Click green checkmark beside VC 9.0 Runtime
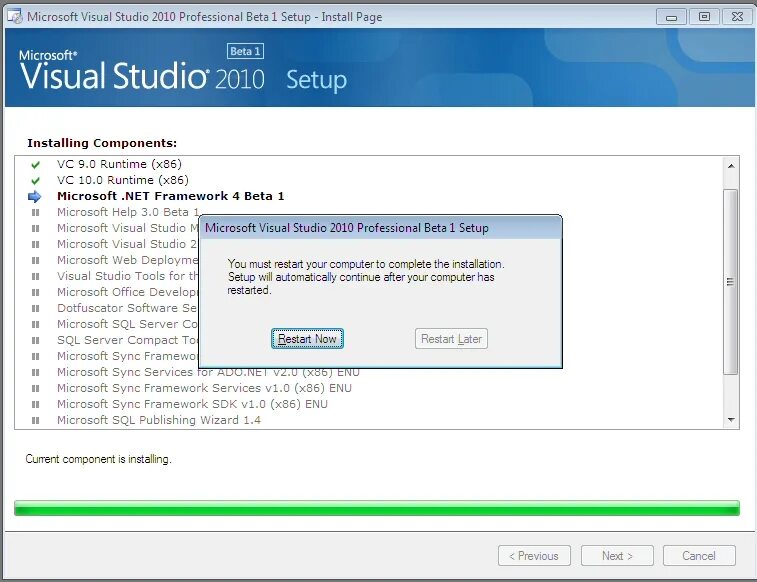Screen dimensions: 757x582 pos(35,165)
